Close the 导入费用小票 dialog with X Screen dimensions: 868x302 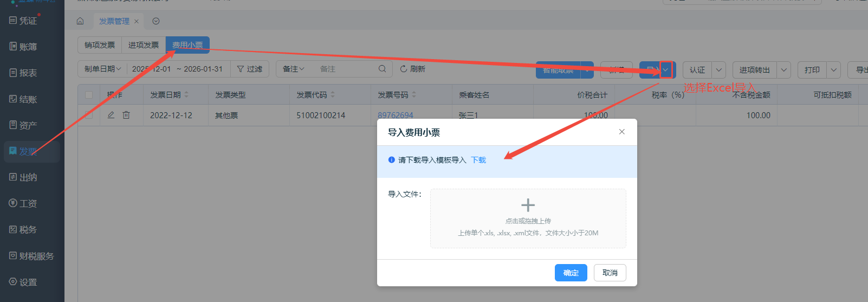[x=621, y=132]
